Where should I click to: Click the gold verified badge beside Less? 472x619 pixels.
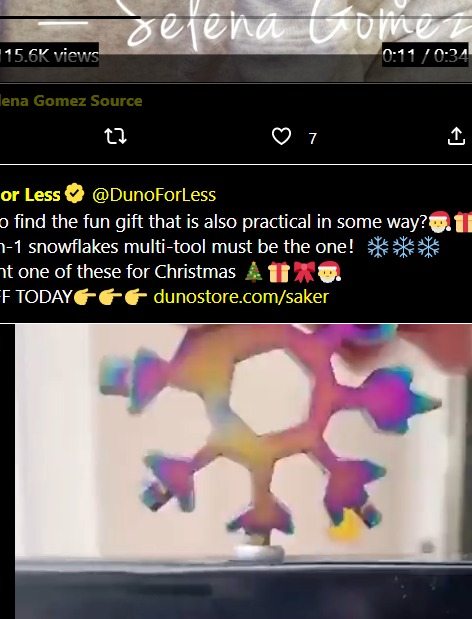coord(75,194)
